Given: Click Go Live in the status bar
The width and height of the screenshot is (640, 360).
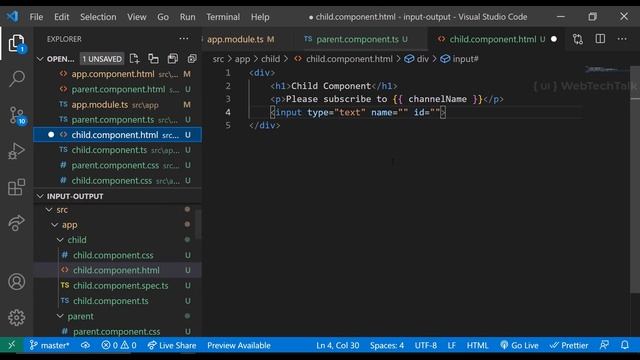Looking at the screenshot, I should [x=520, y=345].
